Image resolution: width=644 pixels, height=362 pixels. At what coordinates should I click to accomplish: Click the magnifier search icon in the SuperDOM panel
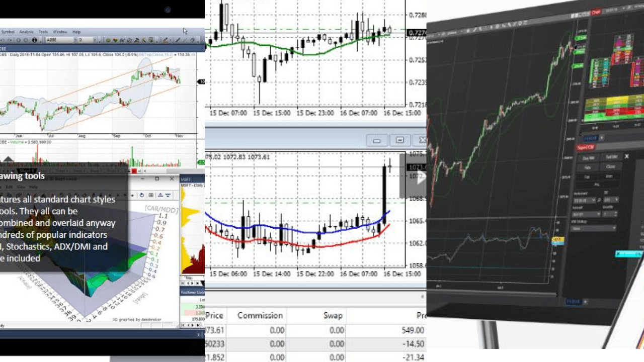click(599, 200)
